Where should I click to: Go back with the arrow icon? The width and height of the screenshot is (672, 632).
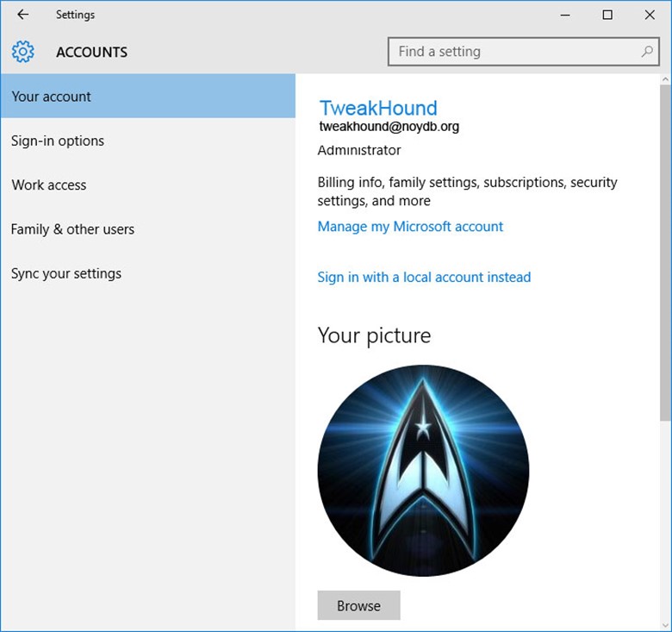pyautogui.click(x=22, y=15)
